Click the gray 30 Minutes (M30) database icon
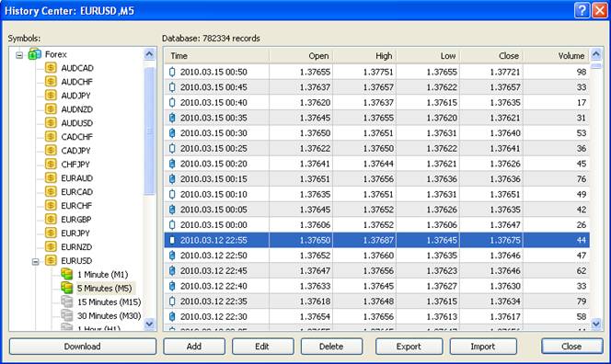This screenshot has width=611, height=364. 67,315
